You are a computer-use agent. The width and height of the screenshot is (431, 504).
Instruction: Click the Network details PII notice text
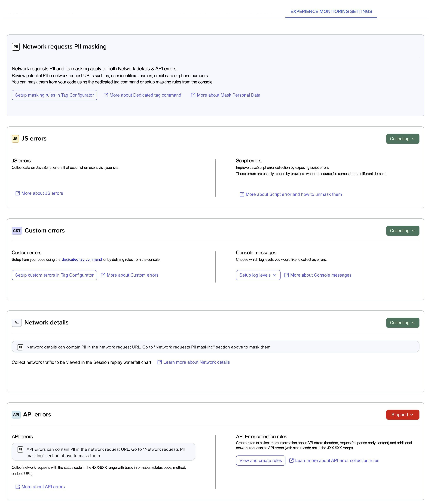pos(148,347)
